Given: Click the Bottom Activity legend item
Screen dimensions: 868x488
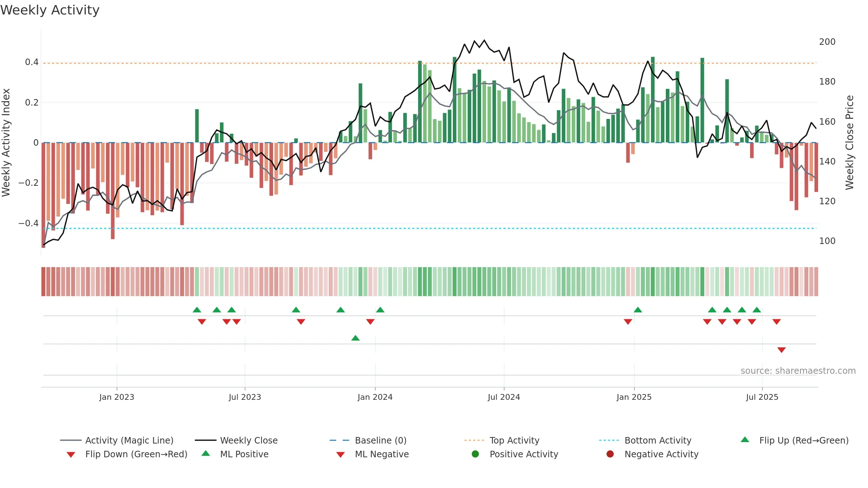Looking at the screenshot, I should [645, 440].
